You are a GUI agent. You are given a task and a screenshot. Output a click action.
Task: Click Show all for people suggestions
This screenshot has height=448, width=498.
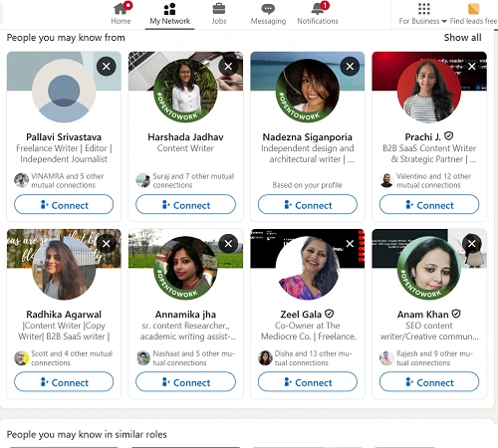462,38
